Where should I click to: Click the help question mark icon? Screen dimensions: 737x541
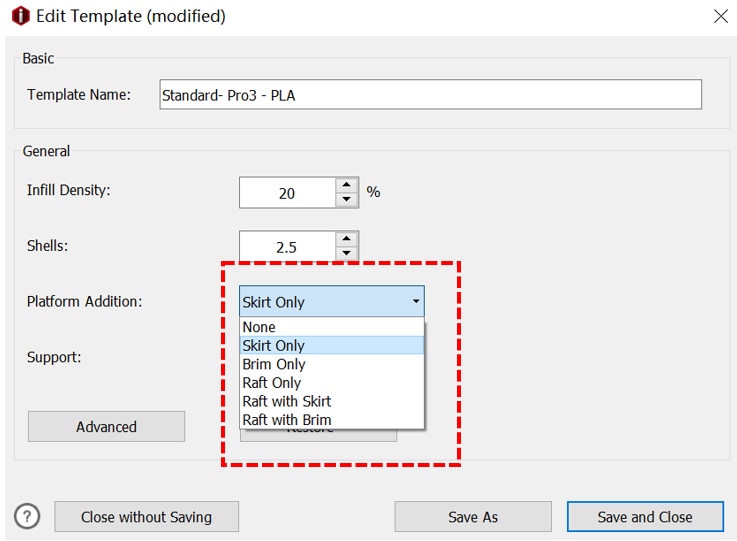27,516
